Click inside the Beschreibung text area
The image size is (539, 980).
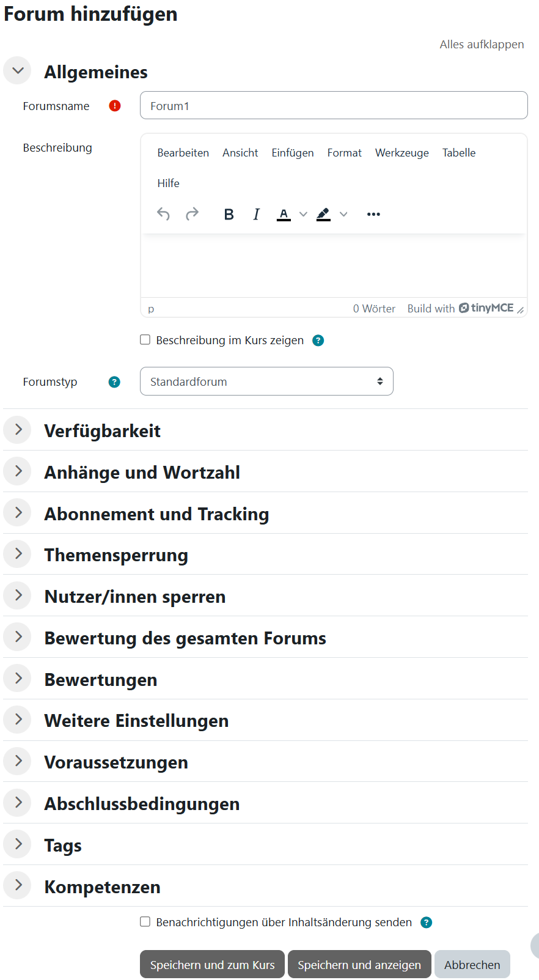tap(334, 266)
